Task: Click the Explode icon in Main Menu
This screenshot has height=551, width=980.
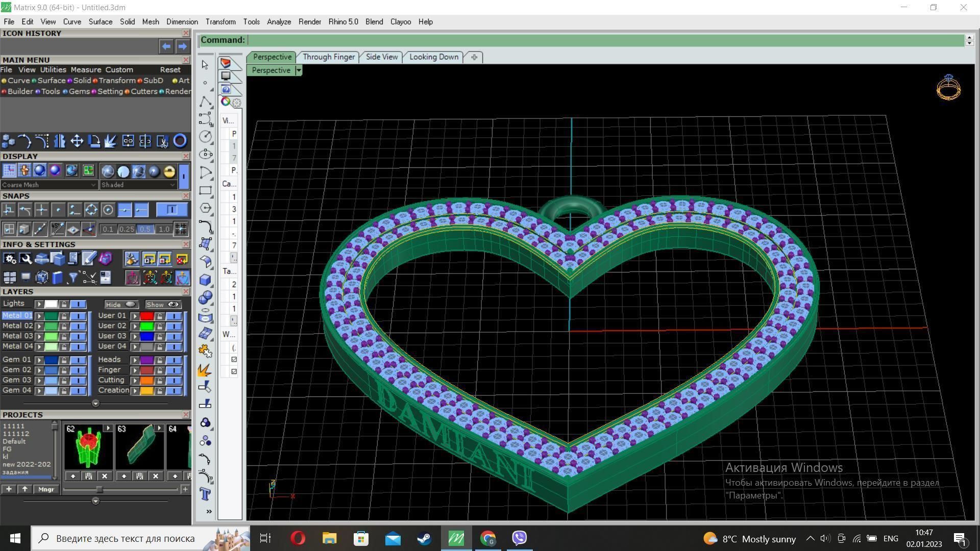Action: pos(111,141)
